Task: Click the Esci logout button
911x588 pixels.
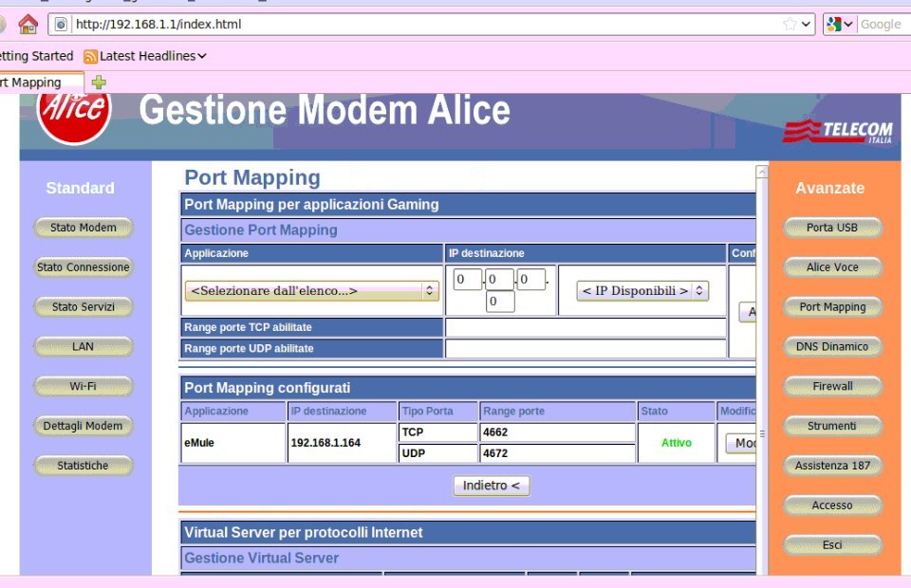Action: (832, 544)
